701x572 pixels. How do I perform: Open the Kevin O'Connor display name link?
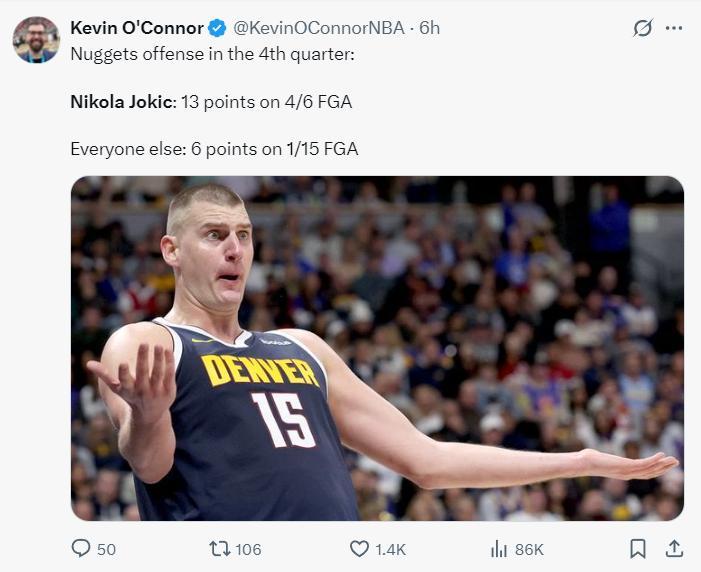[137, 28]
